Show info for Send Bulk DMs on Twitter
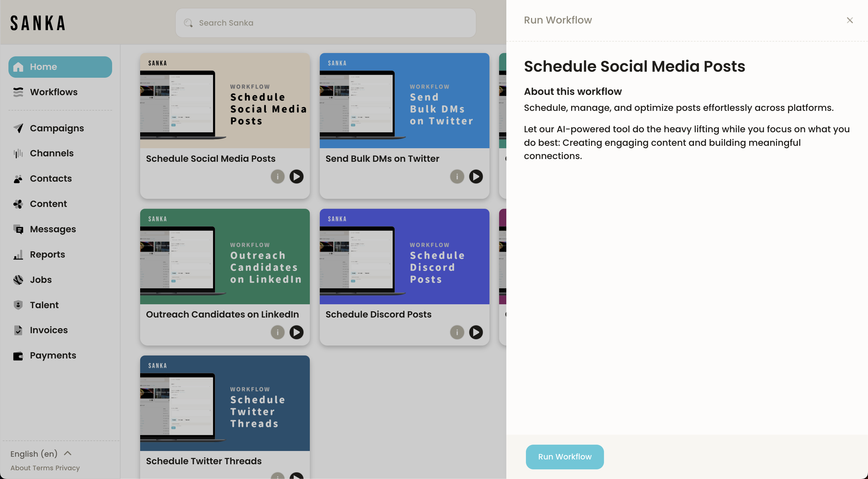Screen dimensions: 868x479 457,177
